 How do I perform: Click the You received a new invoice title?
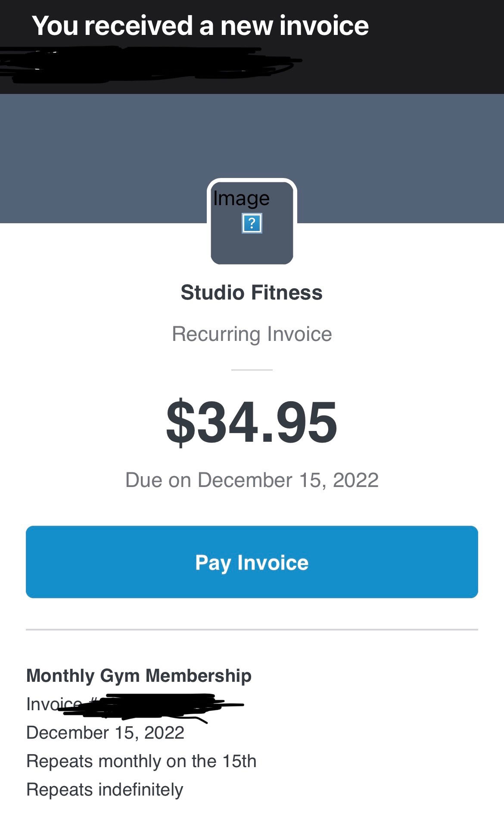pos(200,25)
